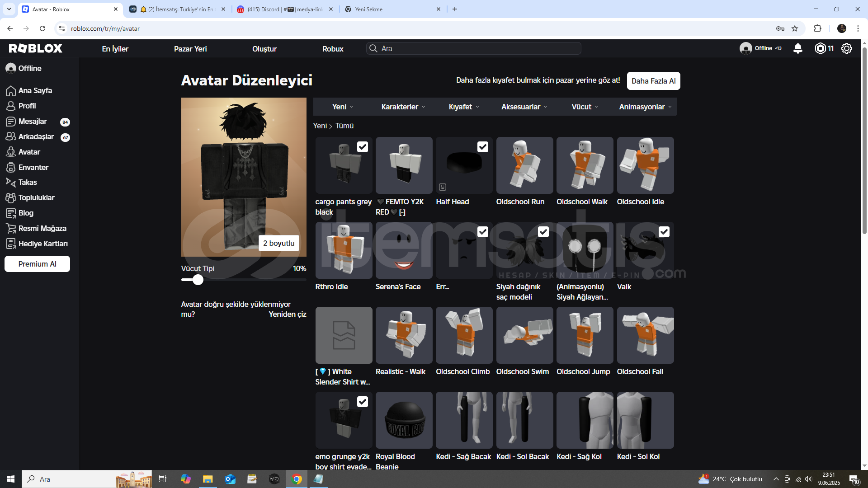This screenshot has height=488, width=868.
Task: Expand the Animasyonlar dropdown
Action: click(645, 107)
